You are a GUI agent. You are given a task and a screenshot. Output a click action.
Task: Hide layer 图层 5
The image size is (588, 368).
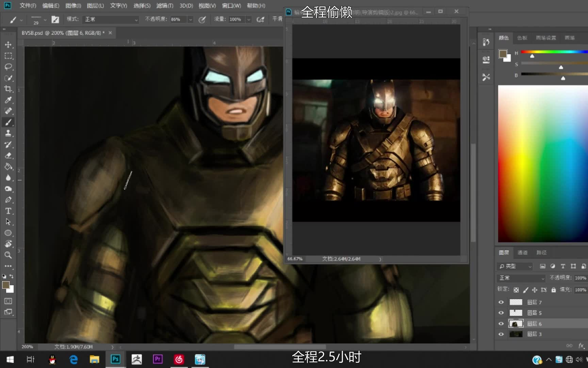[x=501, y=313]
